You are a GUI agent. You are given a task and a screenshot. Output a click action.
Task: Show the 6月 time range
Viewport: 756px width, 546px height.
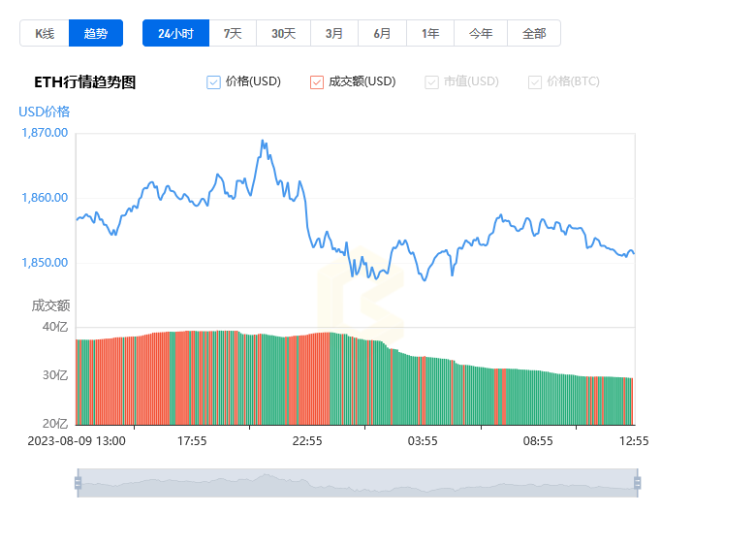[x=382, y=33]
